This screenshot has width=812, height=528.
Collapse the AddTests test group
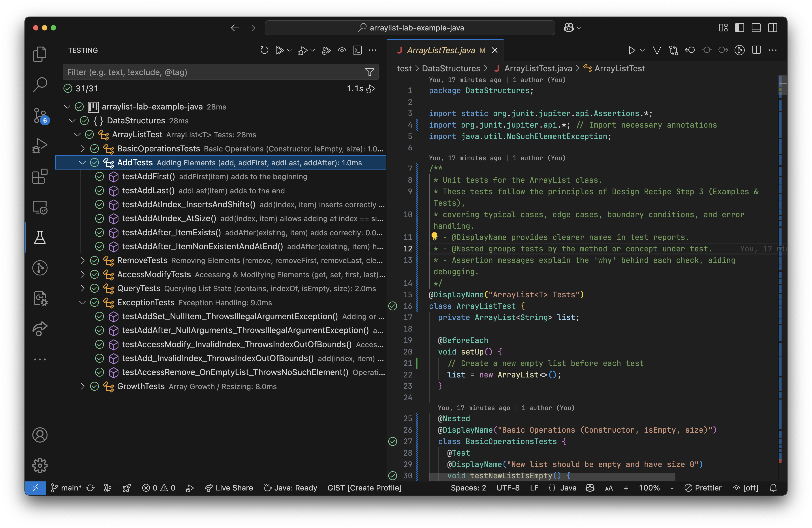pos(83,163)
